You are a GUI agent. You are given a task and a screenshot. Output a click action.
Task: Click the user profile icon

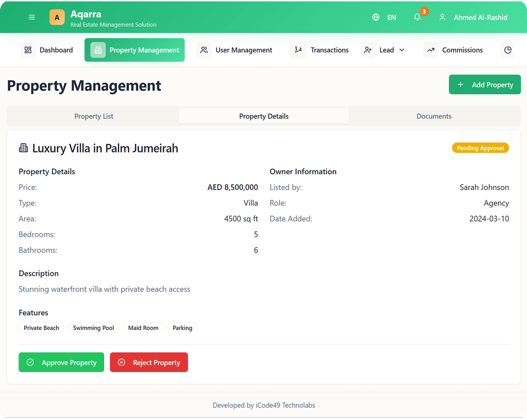[x=442, y=17]
